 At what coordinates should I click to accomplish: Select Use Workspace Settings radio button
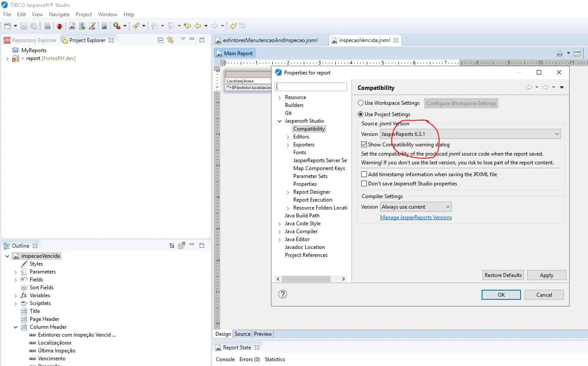[x=361, y=103]
